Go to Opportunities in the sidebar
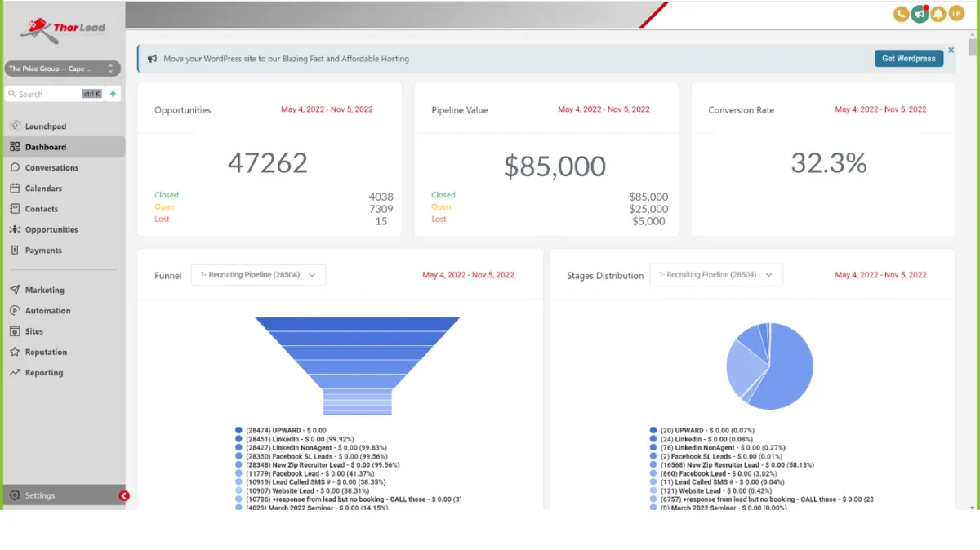980x550 pixels. 51,229
